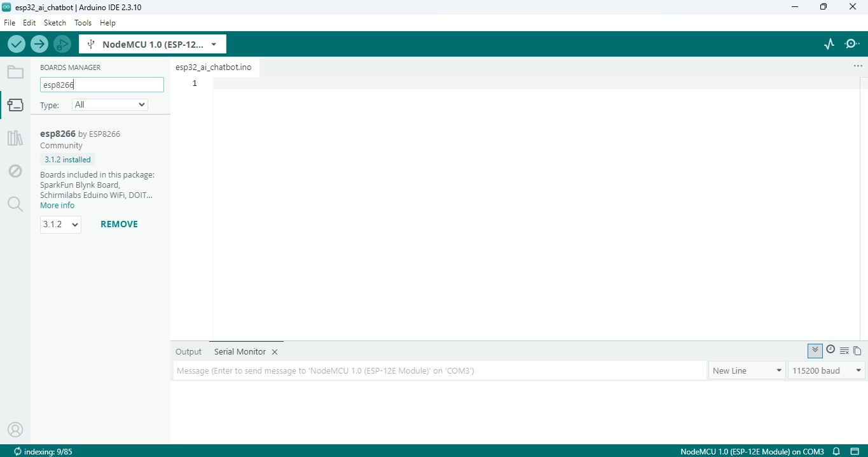Toggle the bottom panel icon in status bar
868x457 pixels.
click(855, 451)
